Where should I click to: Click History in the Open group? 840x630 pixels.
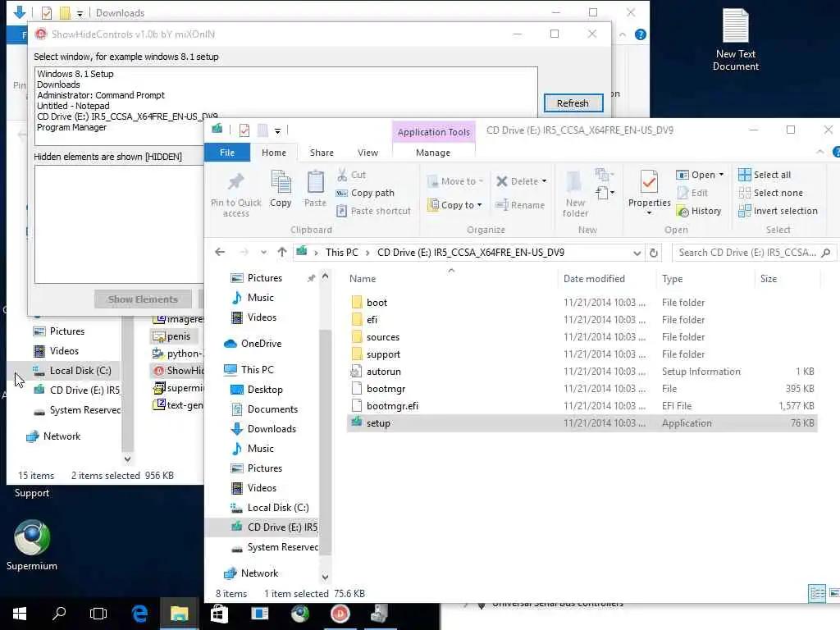[x=699, y=211]
